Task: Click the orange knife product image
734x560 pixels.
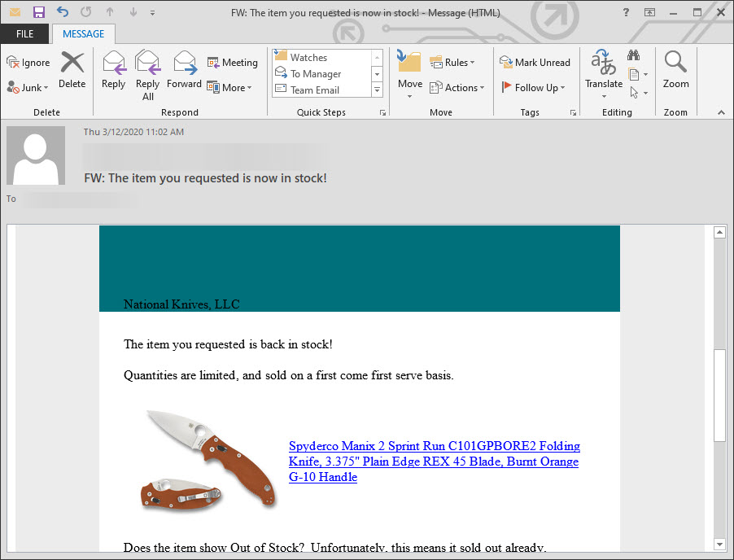Action: click(x=209, y=460)
